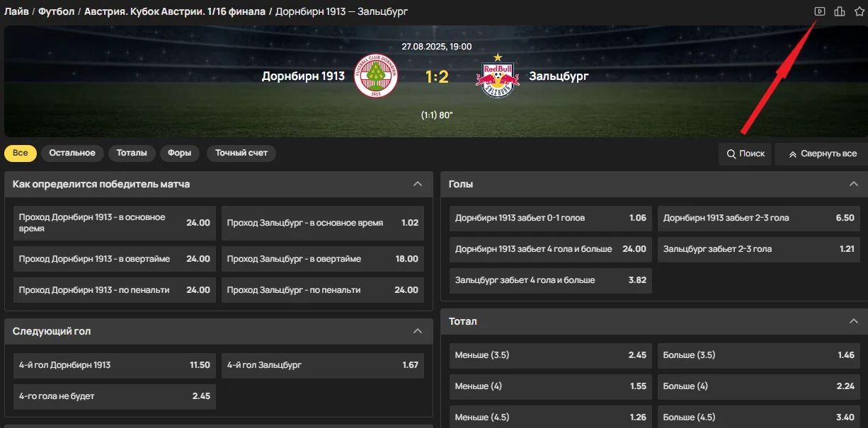Screen dimensions: 868x428
Task: Bet on Проход Зальцбург в основное время 1.02
Action: 323,223
